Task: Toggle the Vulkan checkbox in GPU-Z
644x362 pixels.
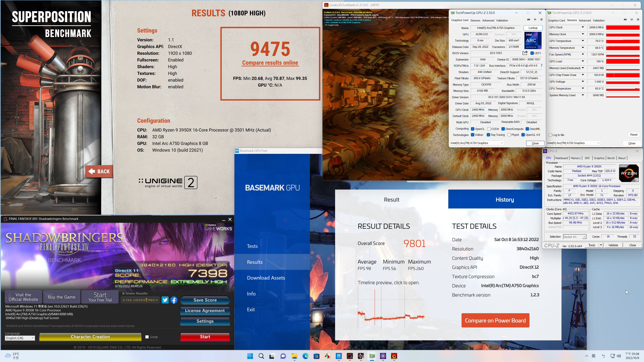Action: click(x=472, y=135)
